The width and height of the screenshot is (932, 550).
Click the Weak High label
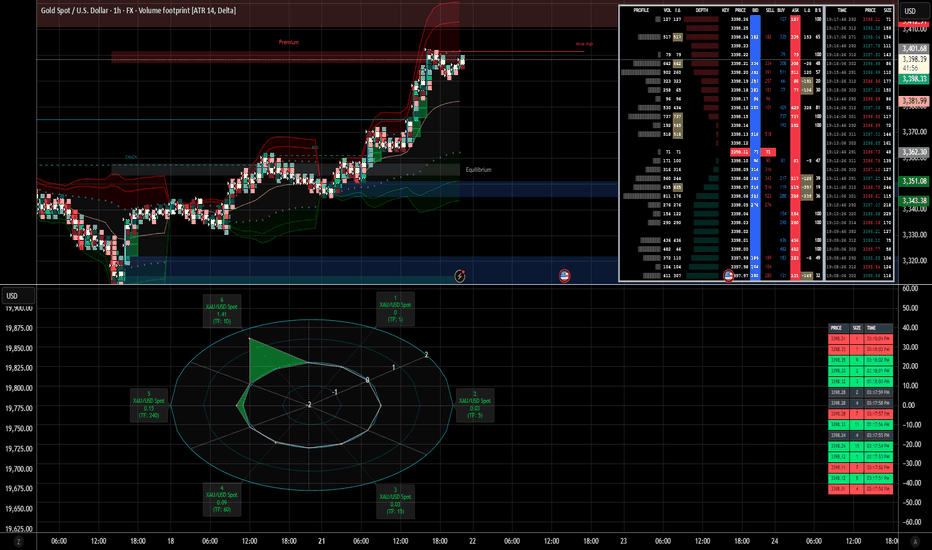[x=584, y=44]
